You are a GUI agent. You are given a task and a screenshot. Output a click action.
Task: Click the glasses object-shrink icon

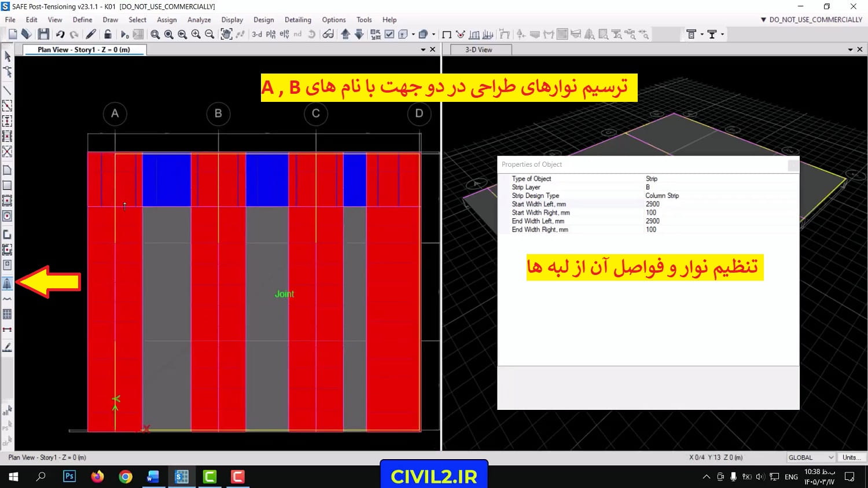pos(328,34)
